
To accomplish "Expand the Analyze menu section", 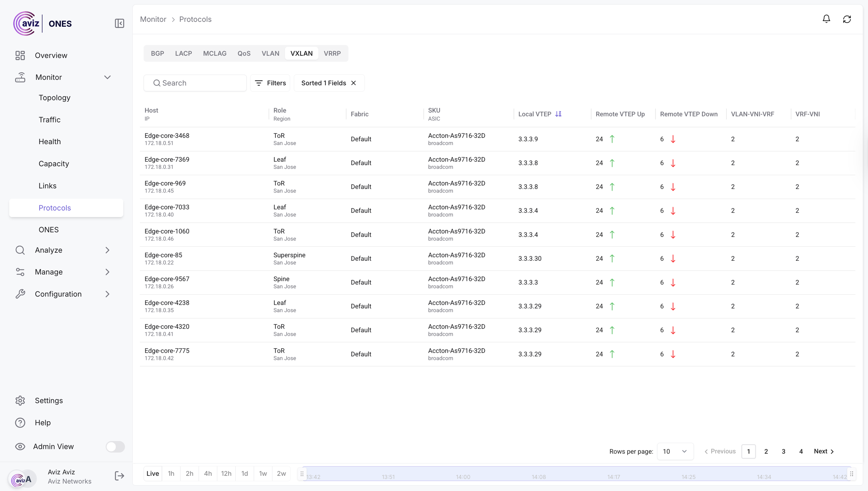I will coord(107,250).
